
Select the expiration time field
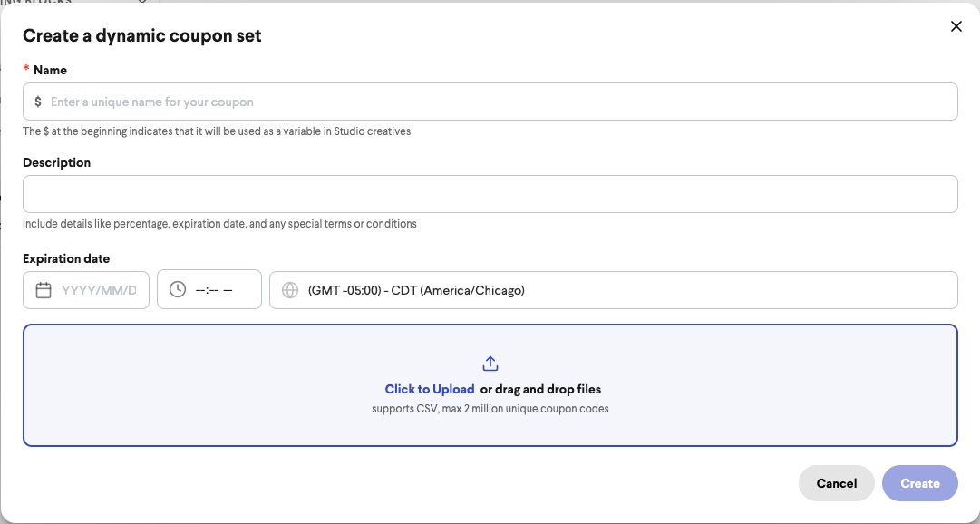pyautogui.click(x=209, y=289)
